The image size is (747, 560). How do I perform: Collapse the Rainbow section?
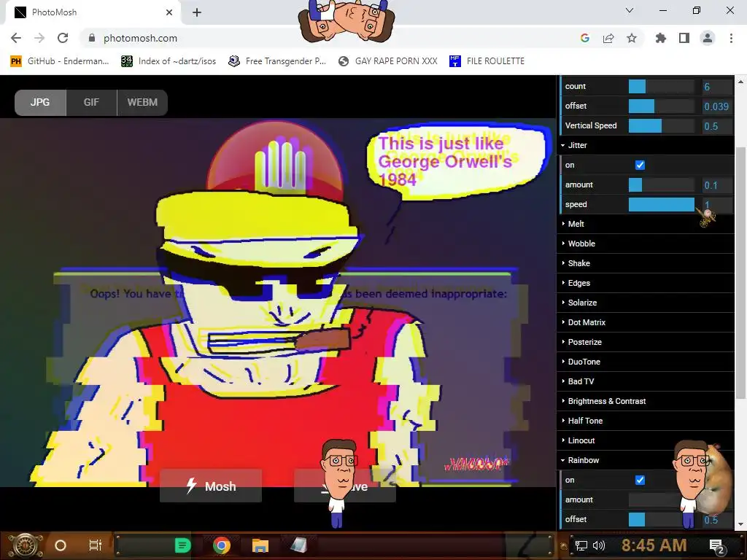(x=645, y=460)
